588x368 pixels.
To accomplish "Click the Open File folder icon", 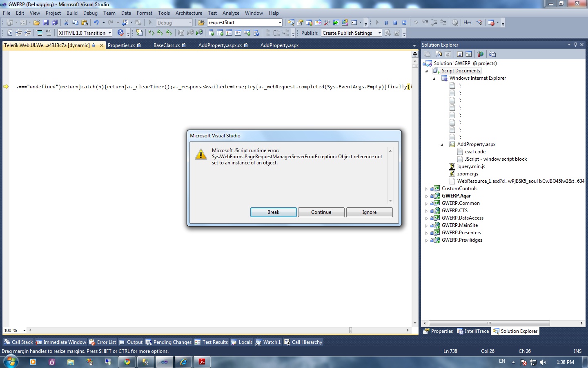I will (x=37, y=23).
